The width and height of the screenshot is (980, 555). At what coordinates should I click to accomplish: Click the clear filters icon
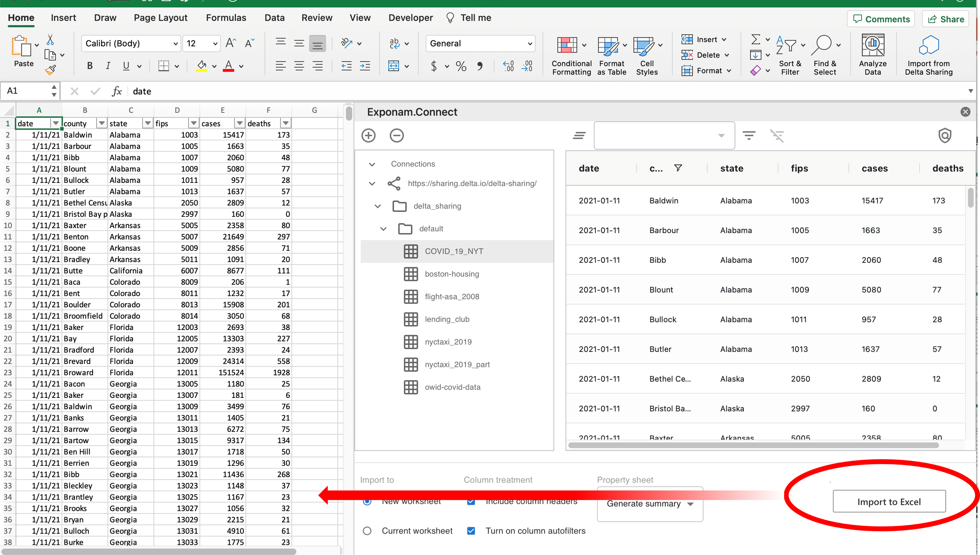[x=777, y=135]
